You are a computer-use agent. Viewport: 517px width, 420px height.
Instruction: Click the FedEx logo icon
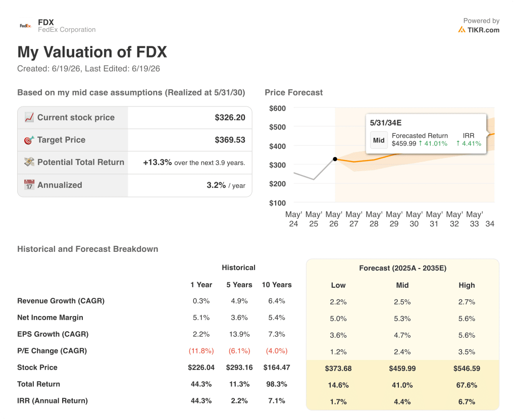click(25, 26)
